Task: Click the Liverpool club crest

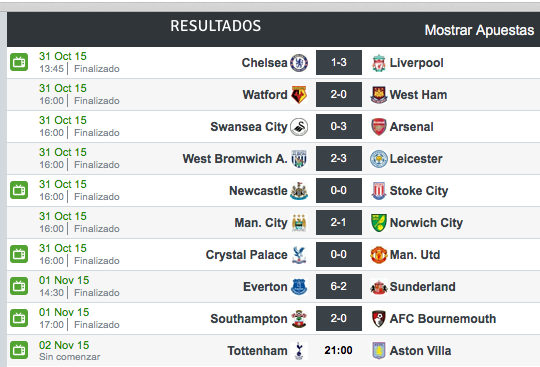Action: (379, 63)
